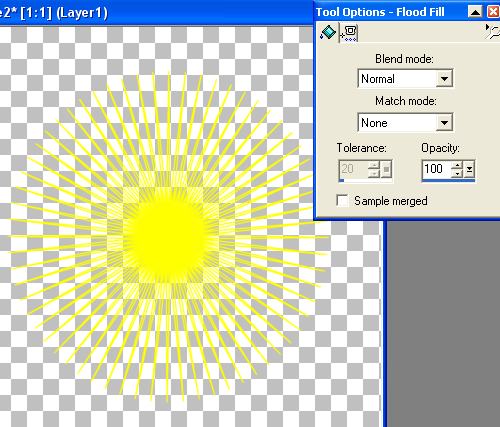This screenshot has height=427, width=500.
Task: Open the Opacity slider popup button
Action: 469,169
